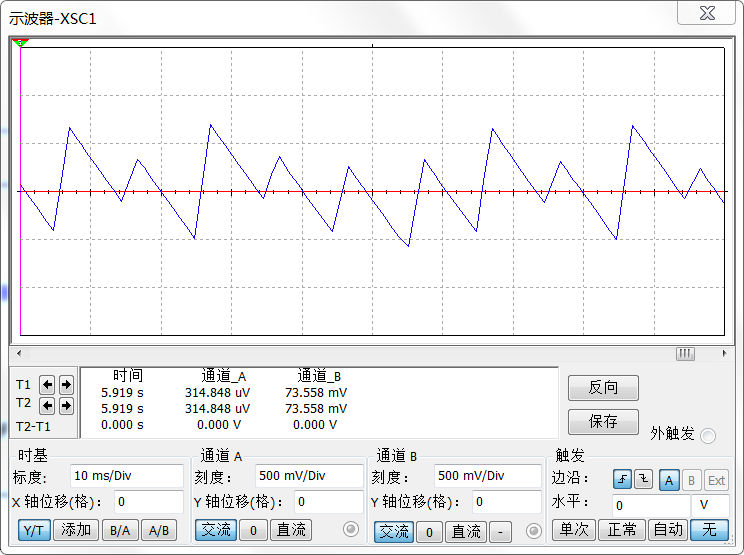Click the 时间 column header
The height and width of the screenshot is (555, 744).
point(128,375)
